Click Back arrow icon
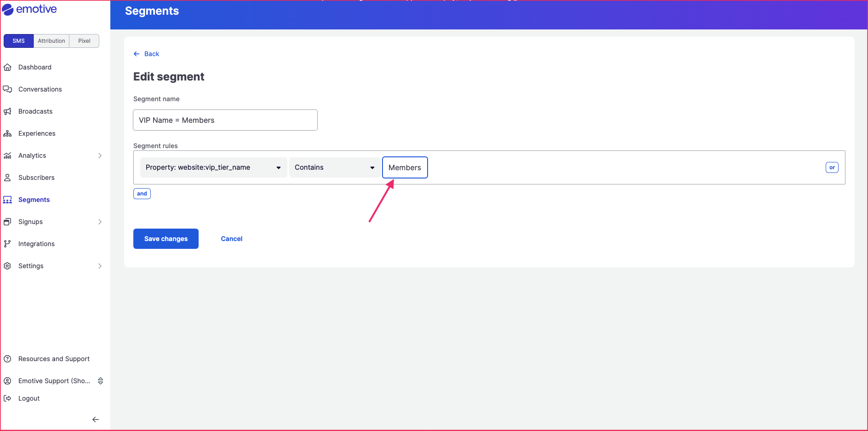This screenshot has height=431, width=868. tap(137, 54)
